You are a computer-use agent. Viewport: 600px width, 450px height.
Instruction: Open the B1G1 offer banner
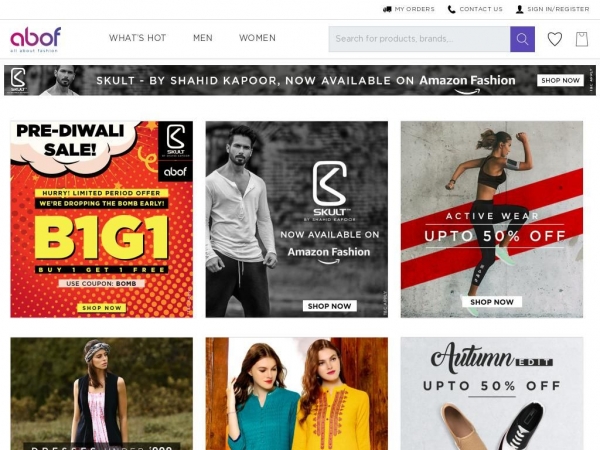(101, 219)
